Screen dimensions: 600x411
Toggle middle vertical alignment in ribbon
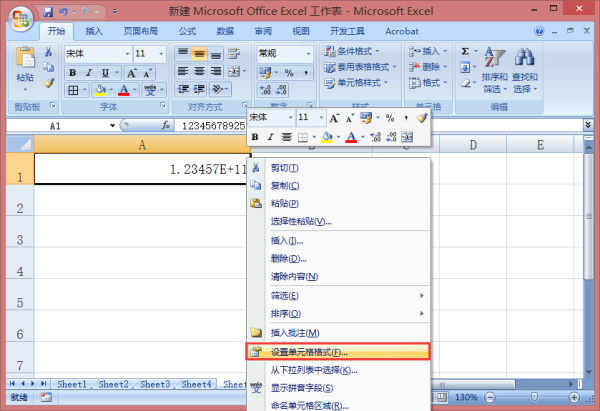[x=199, y=54]
